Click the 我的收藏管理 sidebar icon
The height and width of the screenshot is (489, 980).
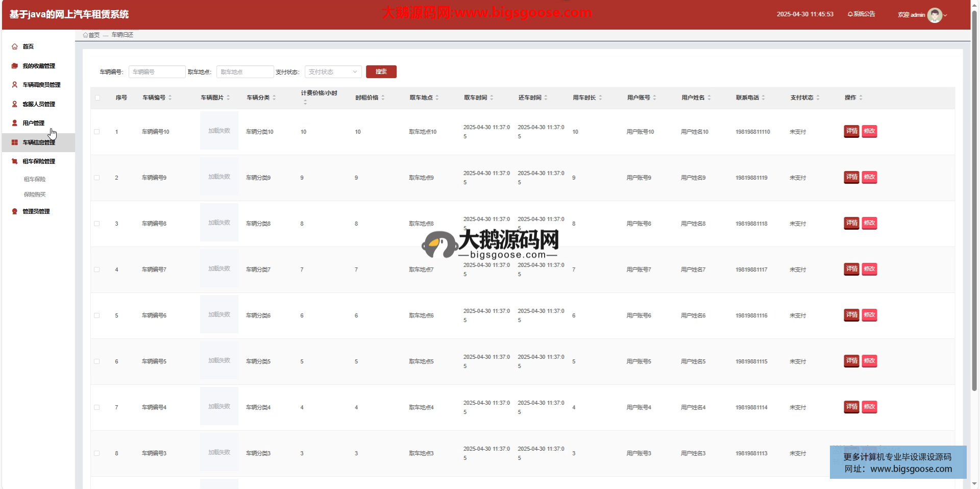click(x=15, y=66)
